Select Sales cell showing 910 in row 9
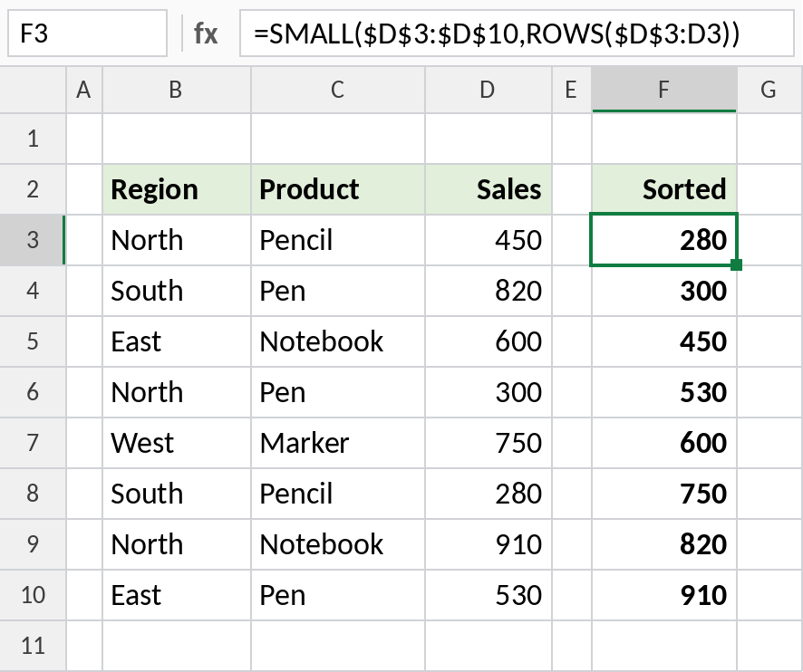Screen dimensions: 803x672 click(x=489, y=544)
